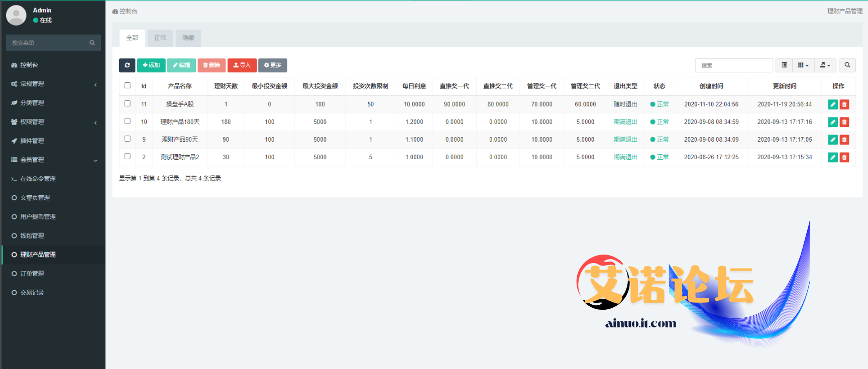Click the 添加 button
The width and height of the screenshot is (868, 369).
point(151,65)
